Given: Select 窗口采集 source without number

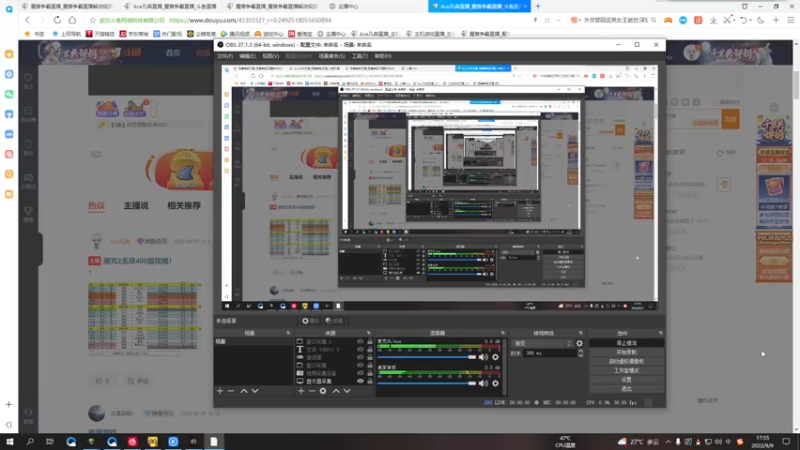Looking at the screenshot, I should tap(316, 365).
